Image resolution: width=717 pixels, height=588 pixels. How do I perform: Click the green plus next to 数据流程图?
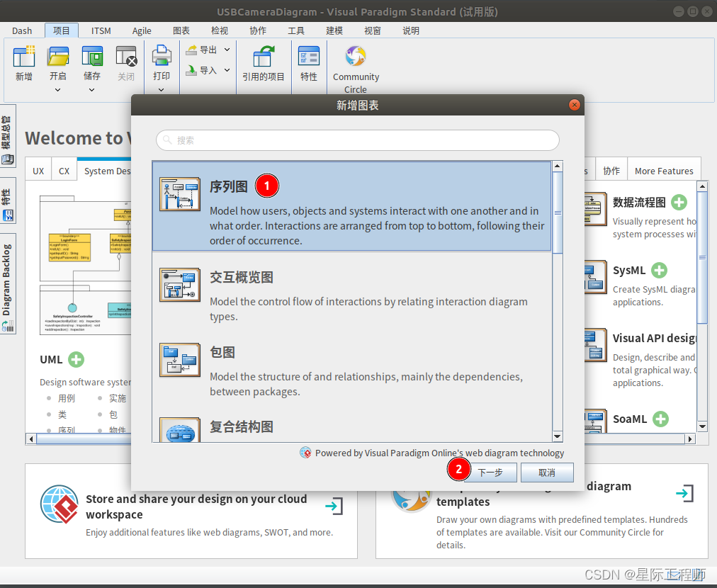click(x=679, y=202)
